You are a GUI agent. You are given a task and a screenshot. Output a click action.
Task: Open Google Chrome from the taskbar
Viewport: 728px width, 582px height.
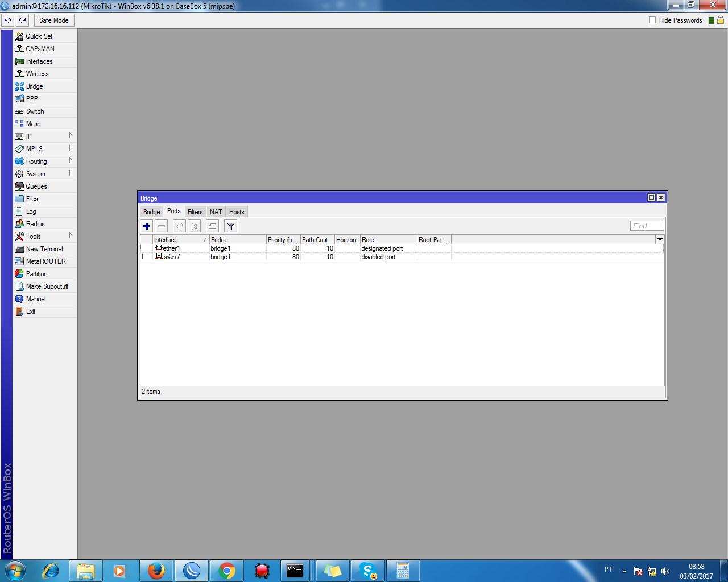(227, 571)
